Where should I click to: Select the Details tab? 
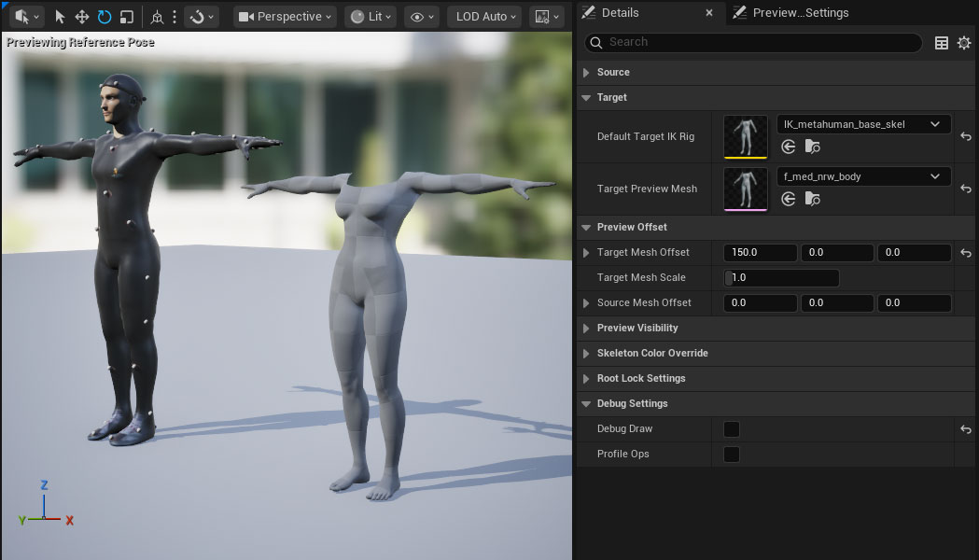tap(620, 13)
